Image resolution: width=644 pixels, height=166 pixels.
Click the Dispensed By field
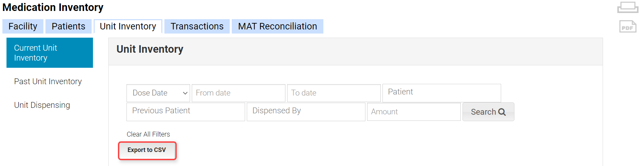pyautogui.click(x=306, y=112)
